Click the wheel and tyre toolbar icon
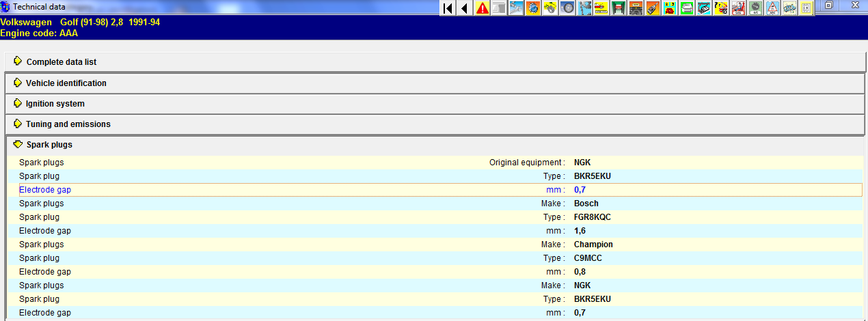Screen dimensions: 868x321 [567, 8]
